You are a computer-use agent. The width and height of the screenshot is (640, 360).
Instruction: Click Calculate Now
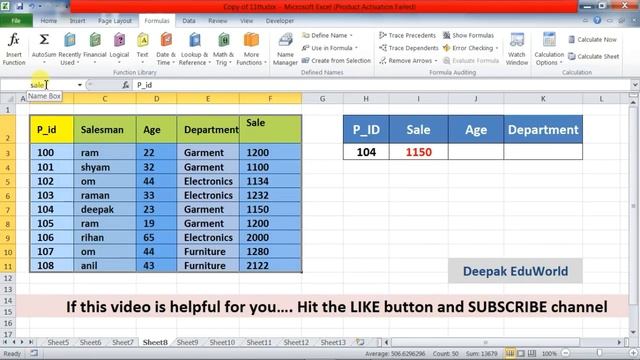click(593, 40)
